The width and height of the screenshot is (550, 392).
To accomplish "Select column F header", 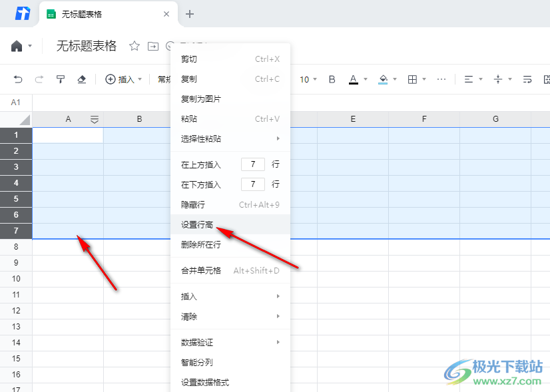I will pos(424,120).
